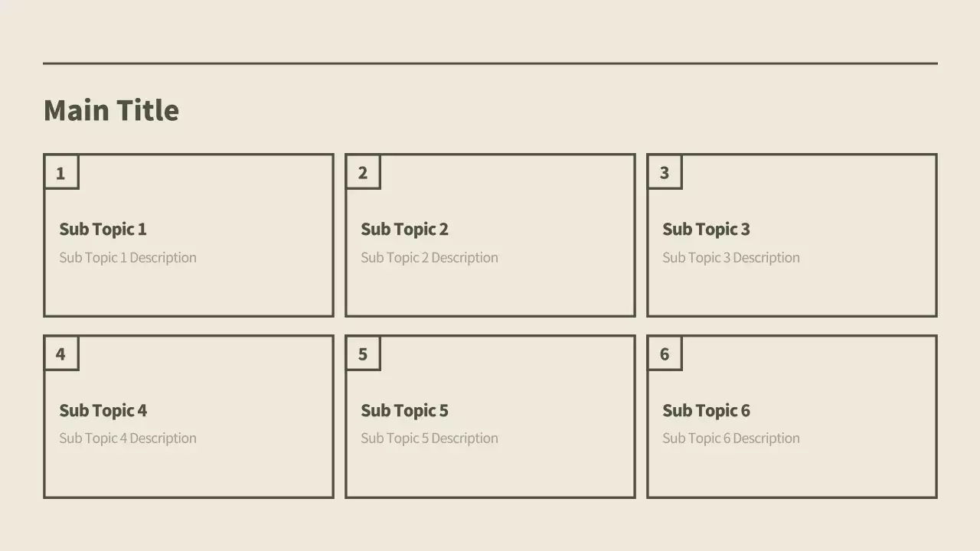Select the Sub Topic 4 heading text

pos(103,410)
